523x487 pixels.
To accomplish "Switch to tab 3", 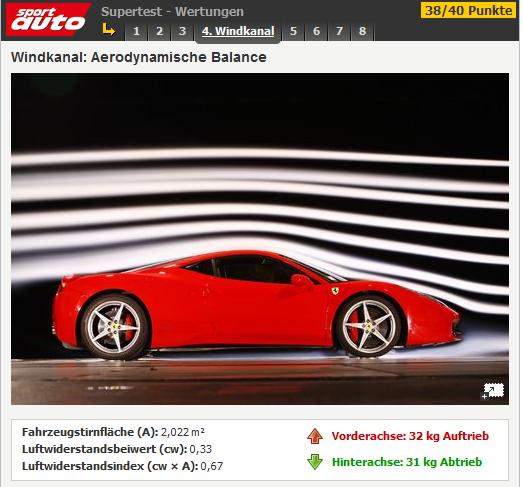I will click(182, 31).
